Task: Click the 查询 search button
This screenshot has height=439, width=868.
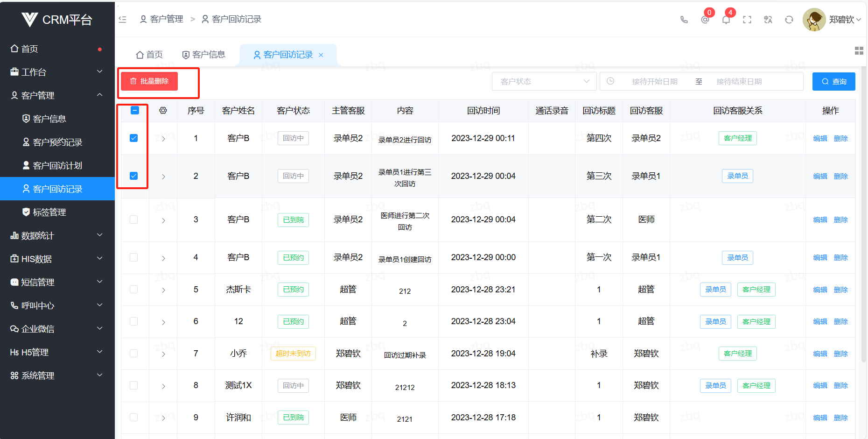Action: (x=834, y=81)
